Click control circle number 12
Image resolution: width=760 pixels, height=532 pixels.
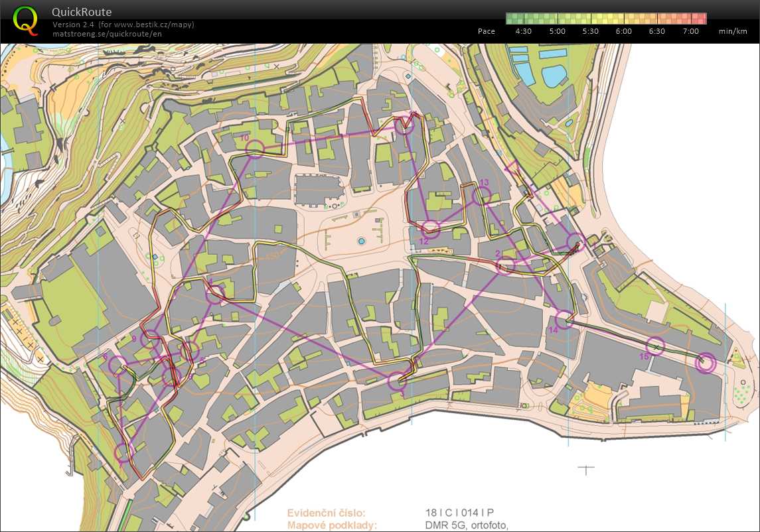click(x=431, y=230)
